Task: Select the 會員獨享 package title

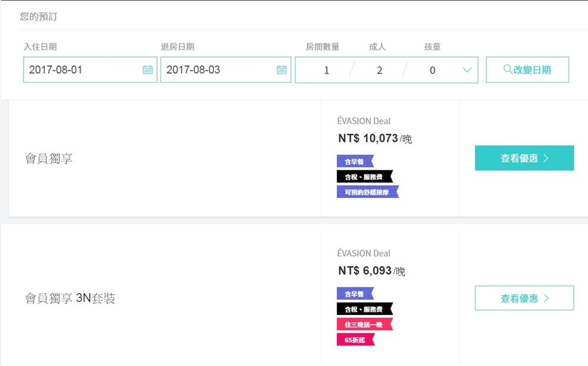Action: point(49,159)
